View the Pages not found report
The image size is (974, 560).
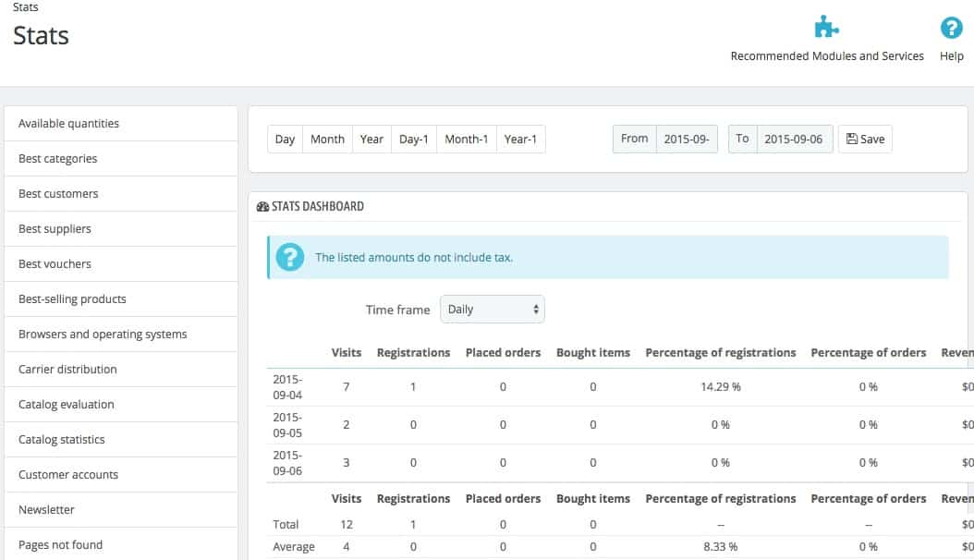59,544
